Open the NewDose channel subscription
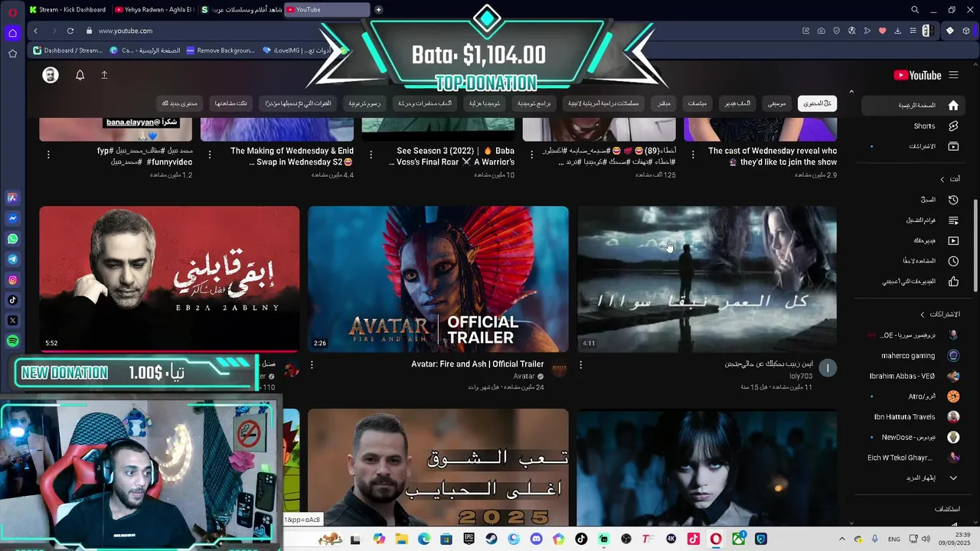The height and width of the screenshot is (551, 980). click(913, 438)
